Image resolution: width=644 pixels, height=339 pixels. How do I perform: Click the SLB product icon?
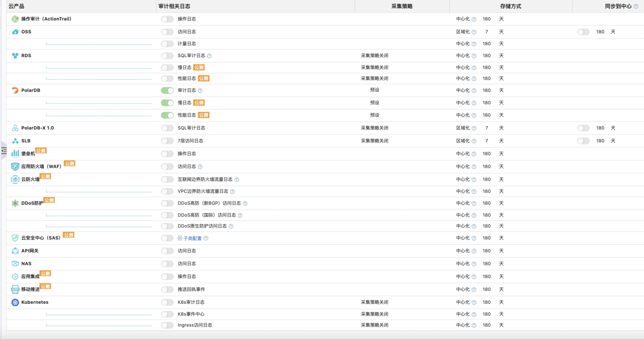[x=15, y=141]
